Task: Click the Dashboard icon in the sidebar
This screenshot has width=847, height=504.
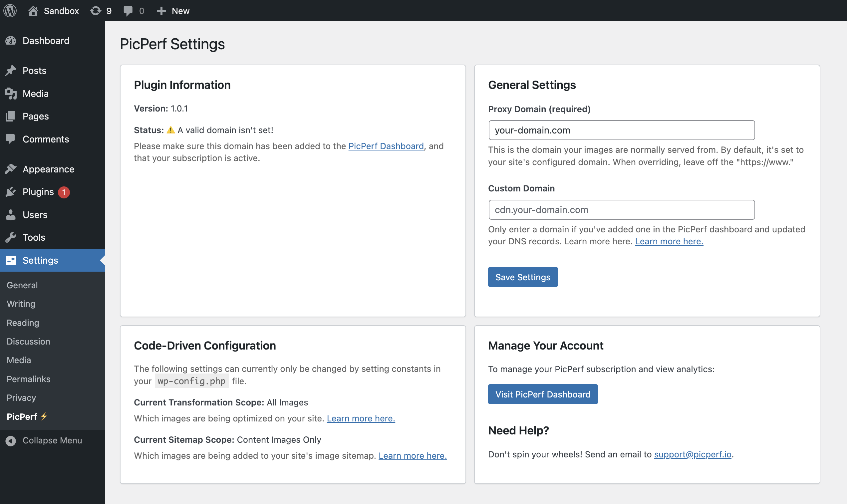Action: click(11, 40)
